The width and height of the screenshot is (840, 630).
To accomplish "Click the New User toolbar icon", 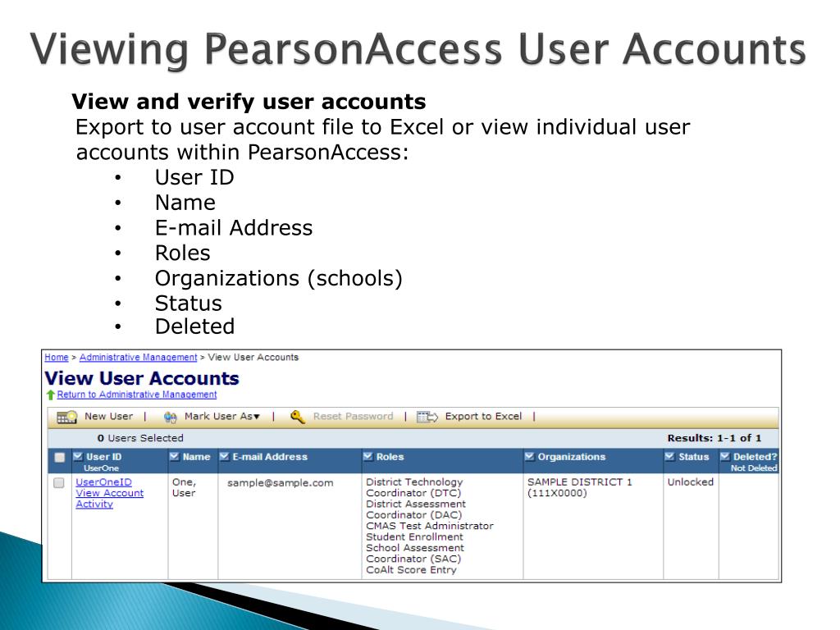I will (x=67, y=417).
